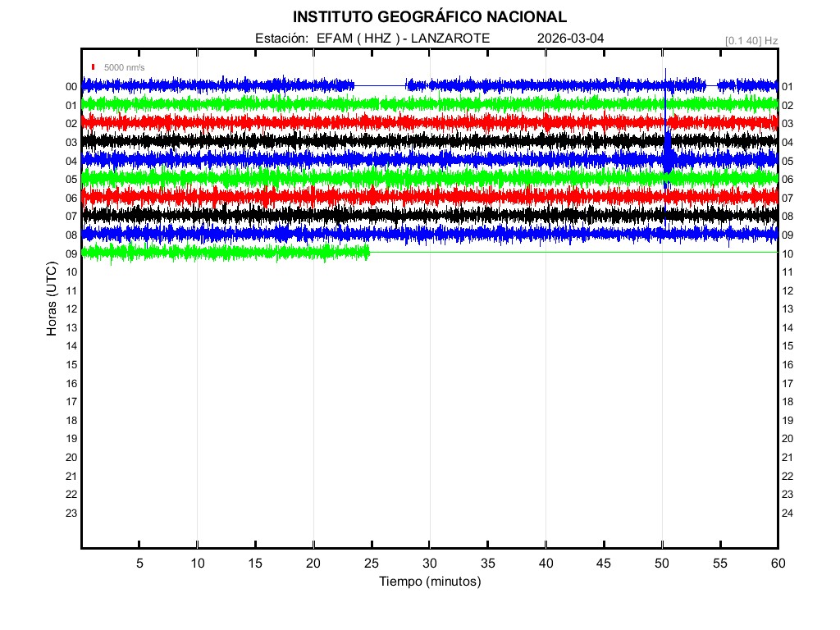840x630 pixels.
Task: Click the red 5000 nm/s scale bar
Action: click(x=94, y=67)
